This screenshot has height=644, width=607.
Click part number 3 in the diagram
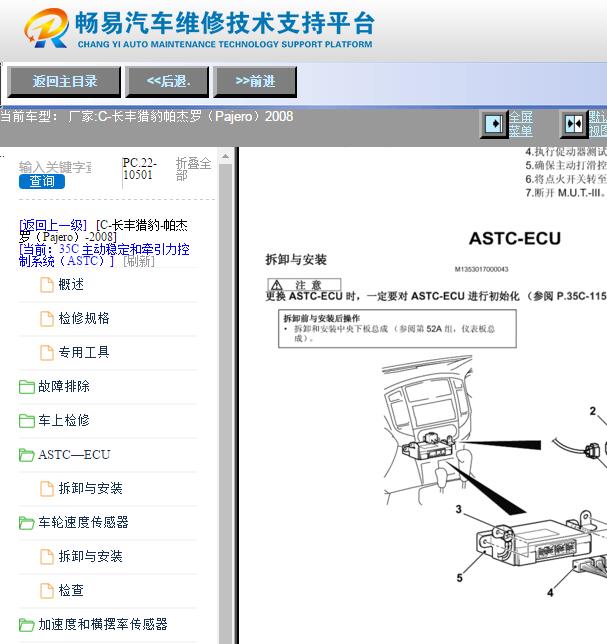459,509
